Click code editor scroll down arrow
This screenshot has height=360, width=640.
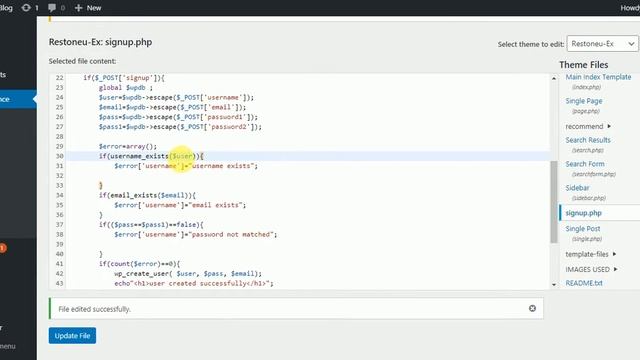click(554, 284)
